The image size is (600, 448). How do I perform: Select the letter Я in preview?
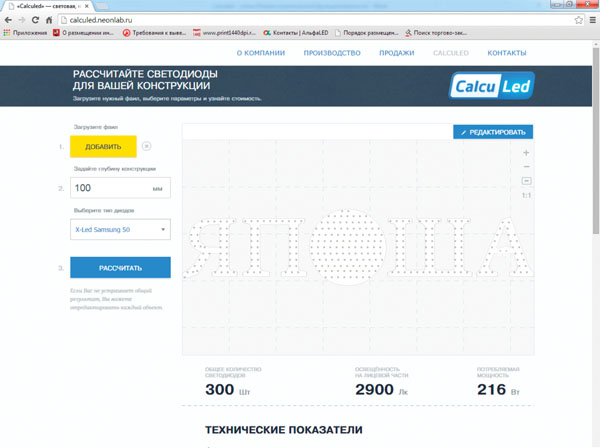tap(210, 247)
